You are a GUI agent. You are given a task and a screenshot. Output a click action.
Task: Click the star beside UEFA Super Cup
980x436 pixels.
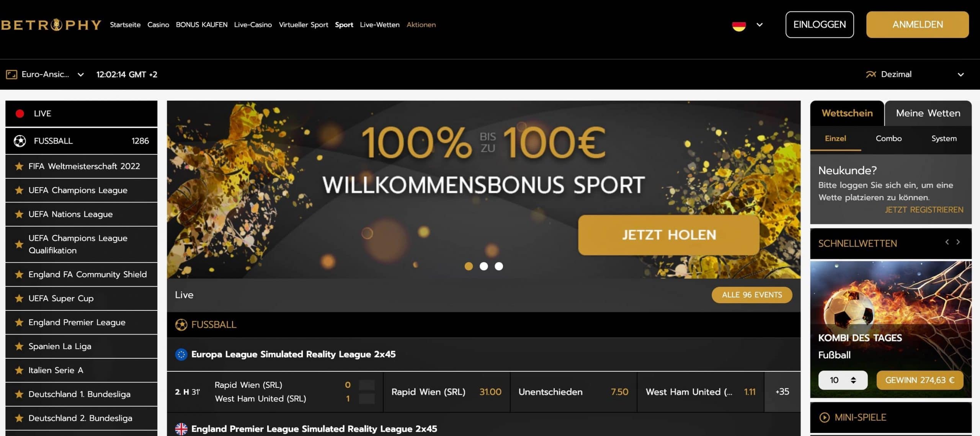coord(19,298)
